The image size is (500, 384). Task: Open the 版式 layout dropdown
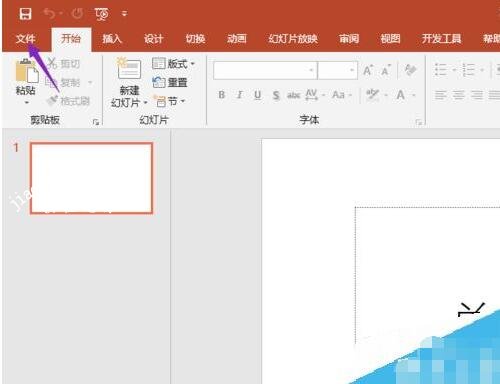click(x=173, y=64)
